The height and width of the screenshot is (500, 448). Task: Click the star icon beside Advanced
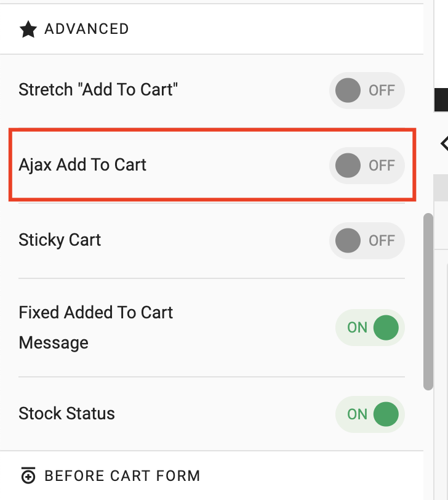(x=28, y=29)
